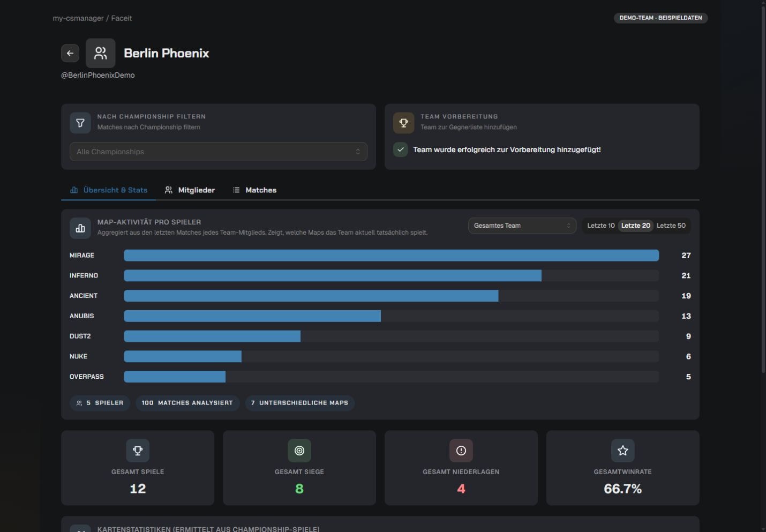The image size is (766, 532).
Task: Click the back arrow button
Action: tap(70, 53)
